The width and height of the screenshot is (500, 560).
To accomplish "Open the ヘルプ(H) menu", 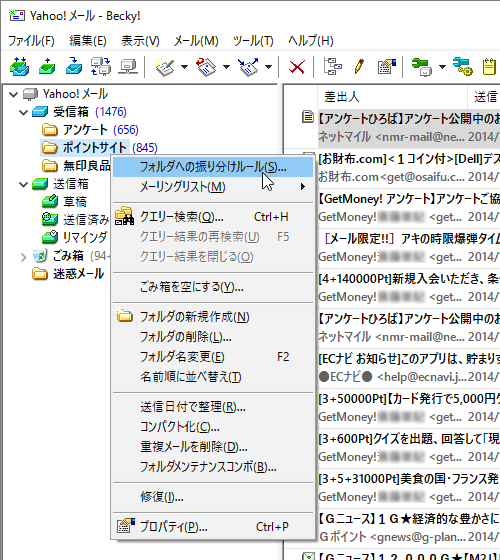I will tap(311, 41).
